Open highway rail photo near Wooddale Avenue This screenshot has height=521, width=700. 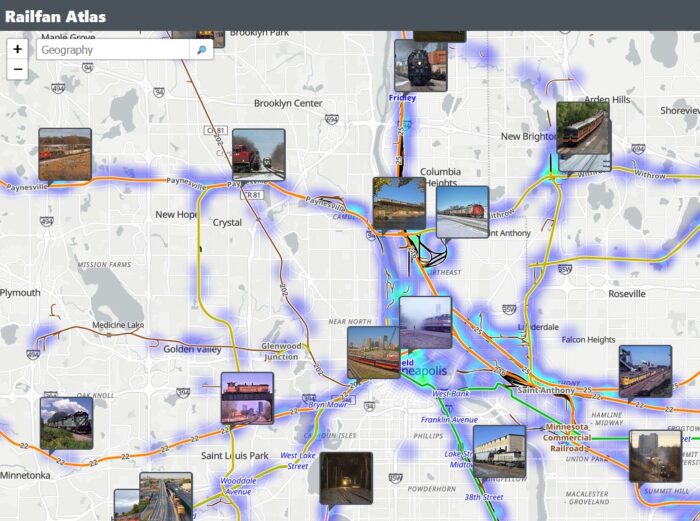click(x=165, y=497)
